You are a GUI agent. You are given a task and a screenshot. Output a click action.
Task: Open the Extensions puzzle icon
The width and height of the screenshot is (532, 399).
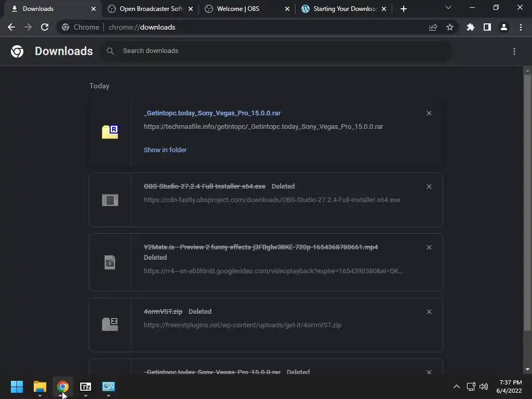coord(470,27)
